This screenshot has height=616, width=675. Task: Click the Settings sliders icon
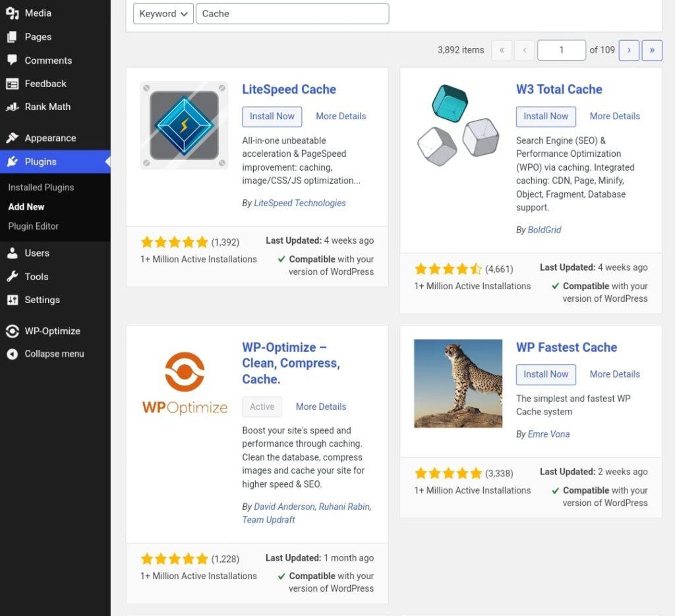click(12, 300)
